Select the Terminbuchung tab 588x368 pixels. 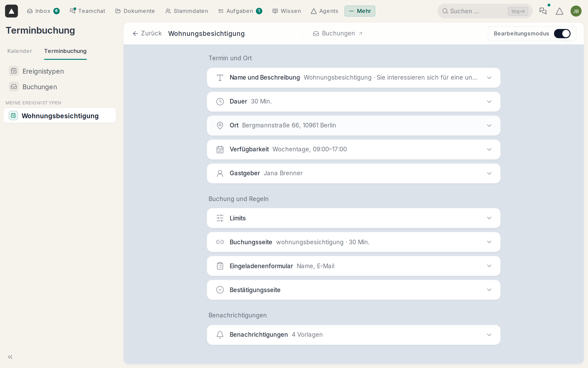point(65,51)
